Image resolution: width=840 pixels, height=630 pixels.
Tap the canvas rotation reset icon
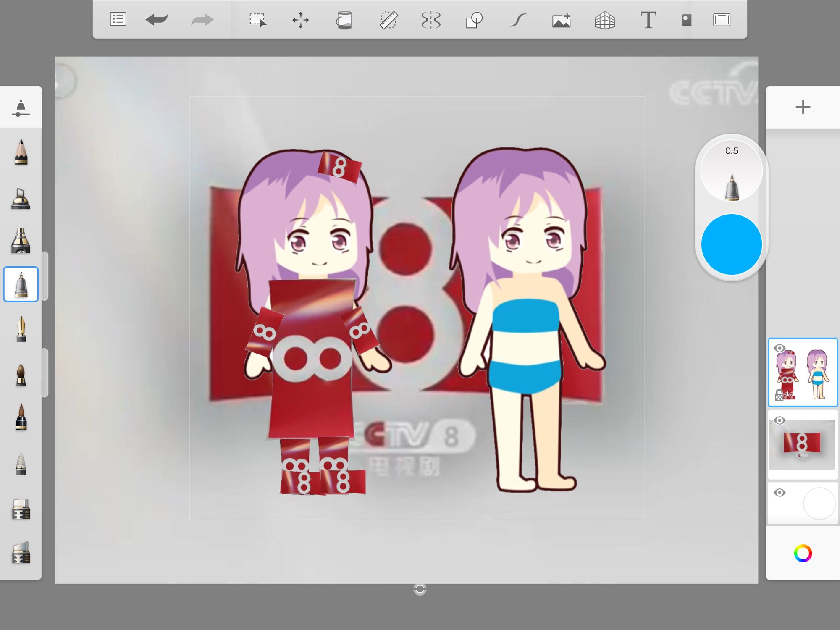pyautogui.click(x=420, y=589)
